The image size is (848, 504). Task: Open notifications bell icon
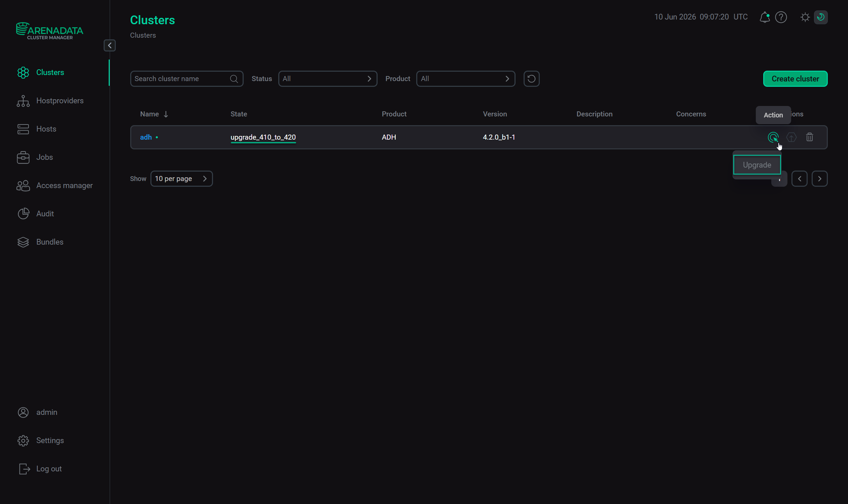tap(765, 17)
